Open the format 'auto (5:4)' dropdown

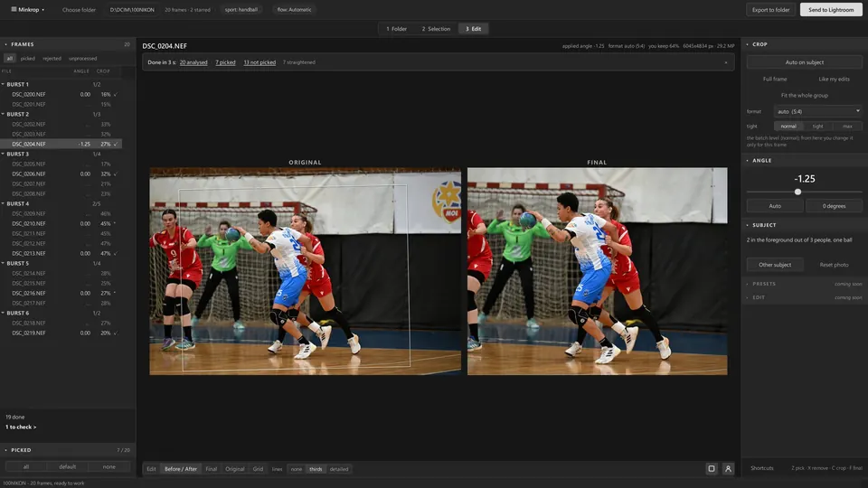817,111
